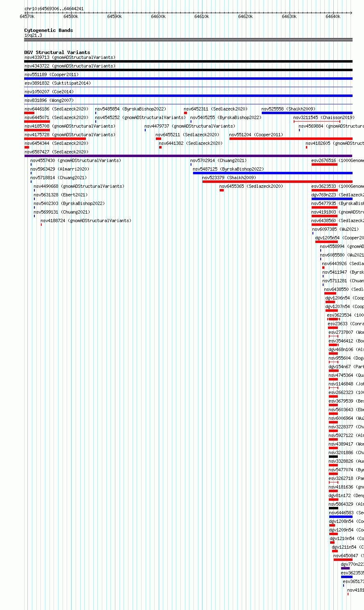
Task: Click nsv5963429 (Almarri2020) label
Action: tap(60, 169)
